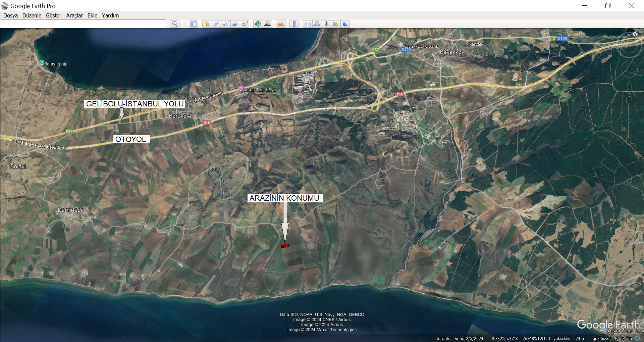644x342 pixels.
Task: Open the Göster menu
Action: (x=54, y=15)
